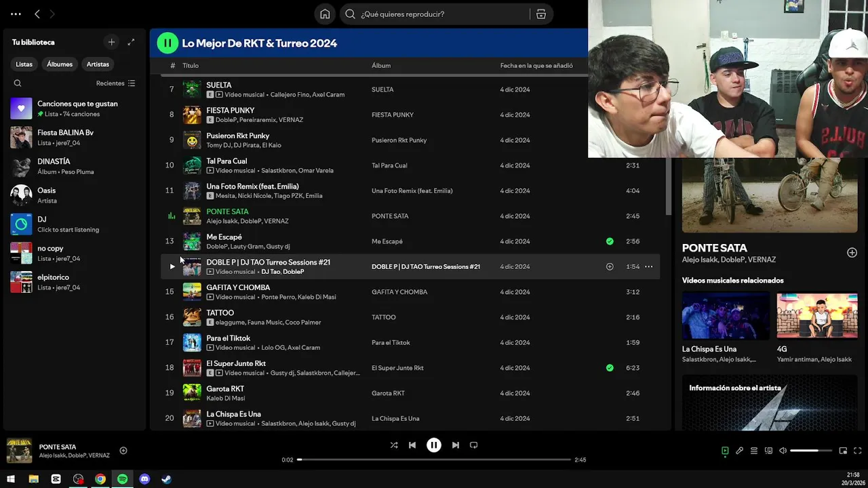Click the plus icon to create playlist
Image resolution: width=868 pixels, height=488 pixels.
112,42
